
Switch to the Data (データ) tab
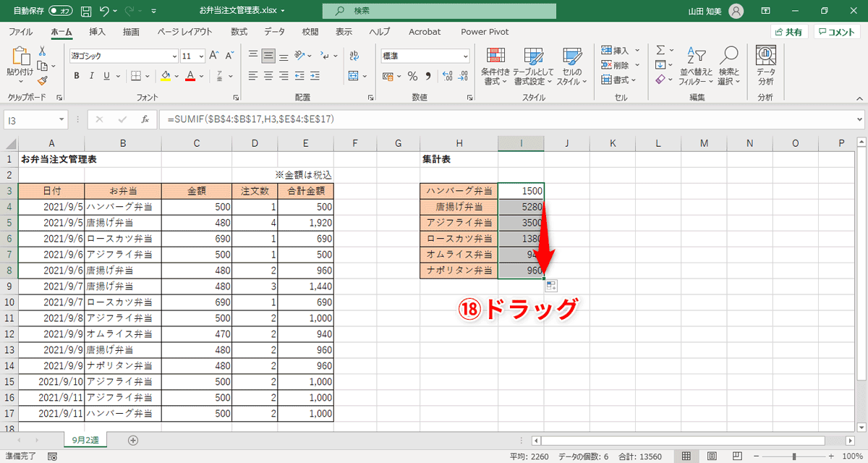(x=274, y=32)
